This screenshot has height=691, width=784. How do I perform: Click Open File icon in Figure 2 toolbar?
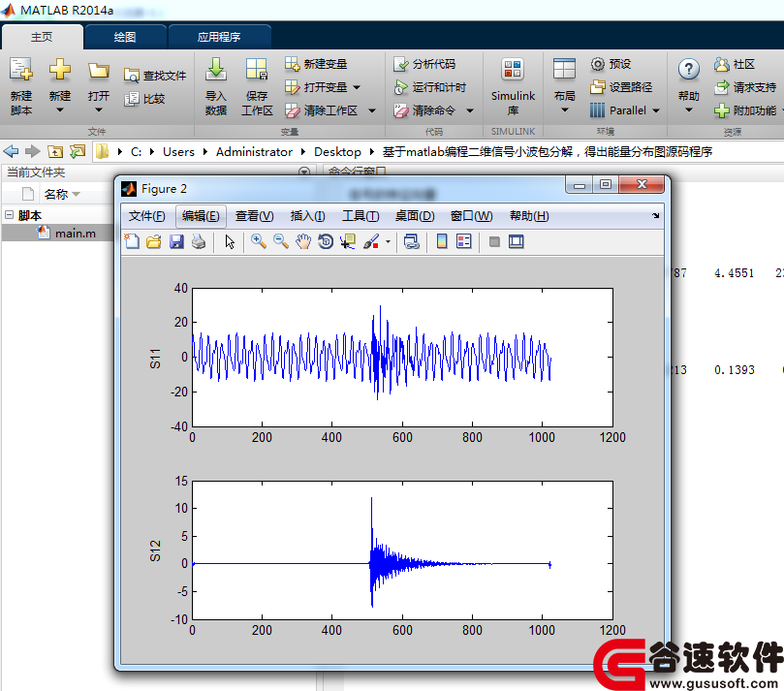[153, 241]
